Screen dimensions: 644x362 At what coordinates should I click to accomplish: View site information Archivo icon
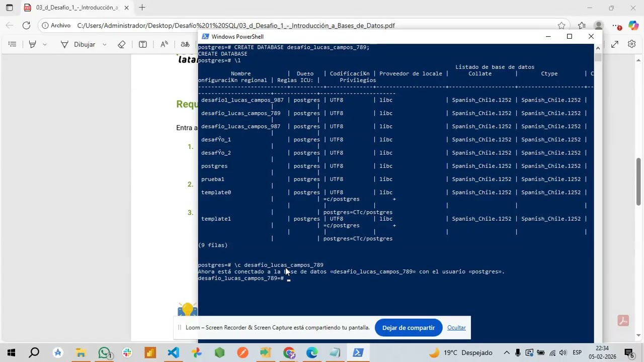coord(56,25)
